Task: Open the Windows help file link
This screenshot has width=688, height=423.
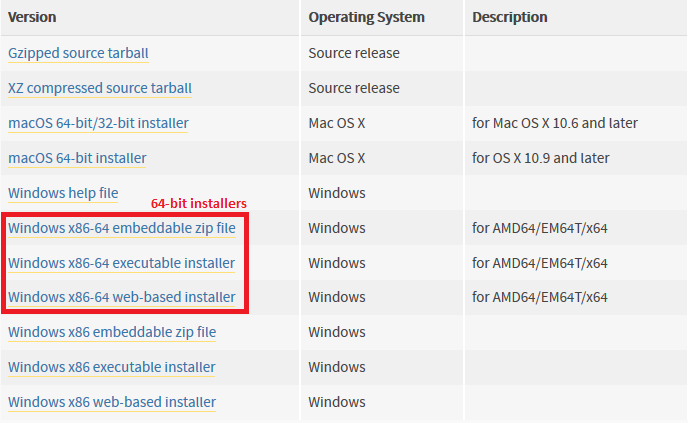Action: [x=63, y=193]
